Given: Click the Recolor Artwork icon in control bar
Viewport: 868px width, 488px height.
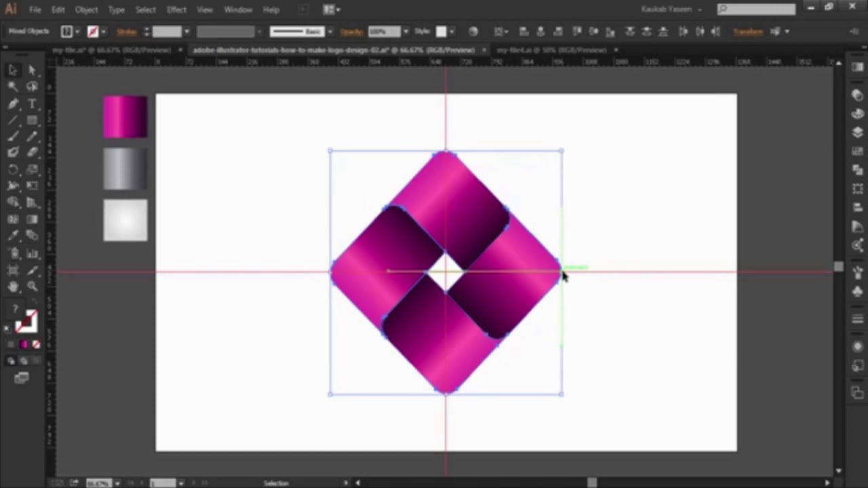Looking at the screenshot, I should (x=473, y=31).
